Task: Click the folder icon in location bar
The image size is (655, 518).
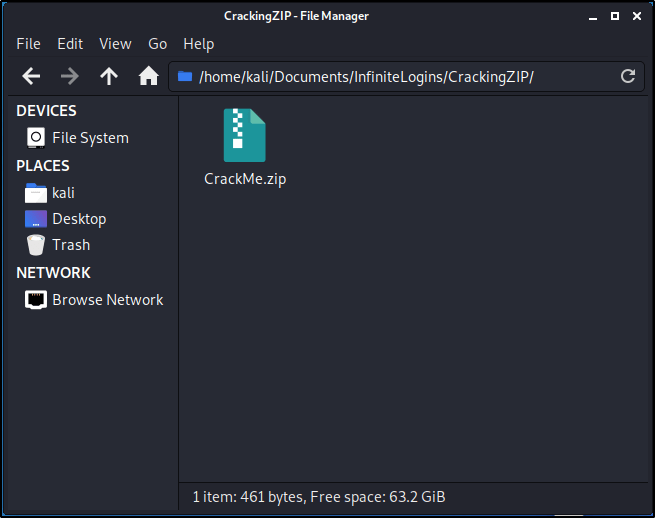Action: point(184,76)
